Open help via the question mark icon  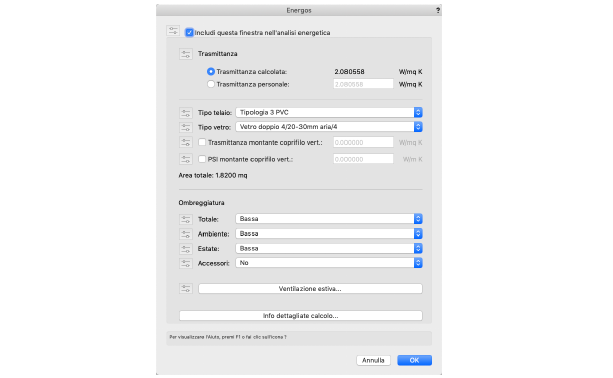point(438,11)
